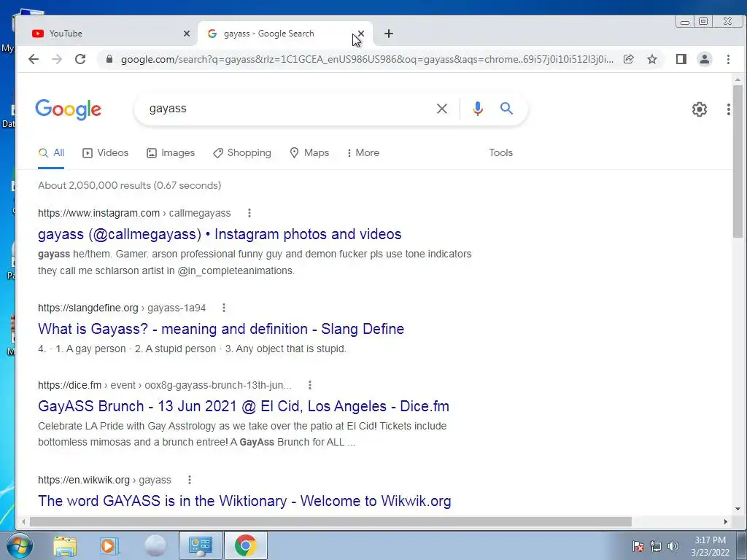Viewport: 747px width, 560px height.
Task: Open the Chrome profile avatar
Action: tap(704, 59)
